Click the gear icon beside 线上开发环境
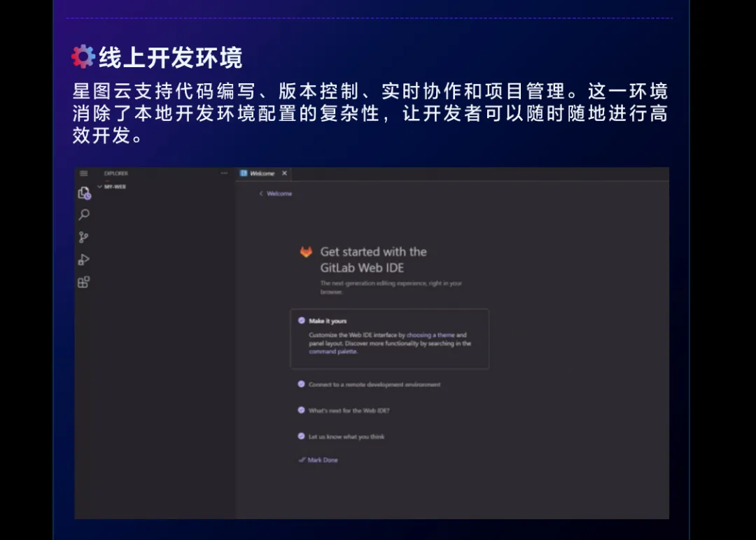This screenshot has height=540, width=756. (x=83, y=57)
